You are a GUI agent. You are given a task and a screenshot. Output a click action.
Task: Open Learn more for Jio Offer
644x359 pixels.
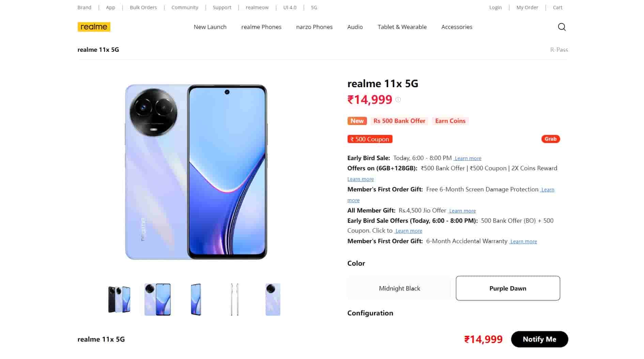point(462,211)
